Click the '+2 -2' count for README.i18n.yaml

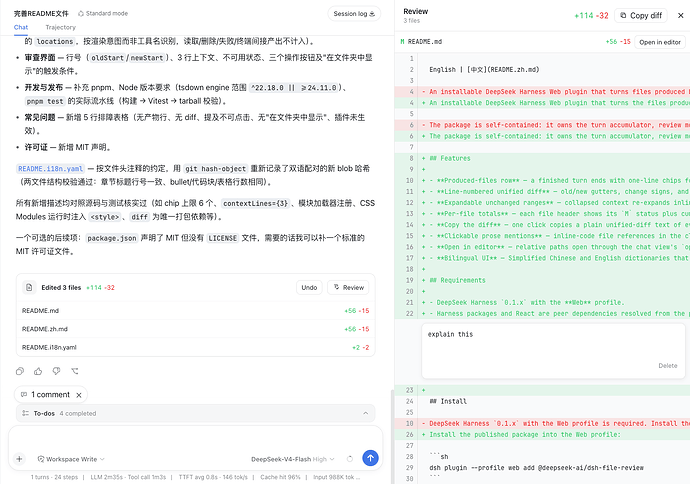(360, 347)
